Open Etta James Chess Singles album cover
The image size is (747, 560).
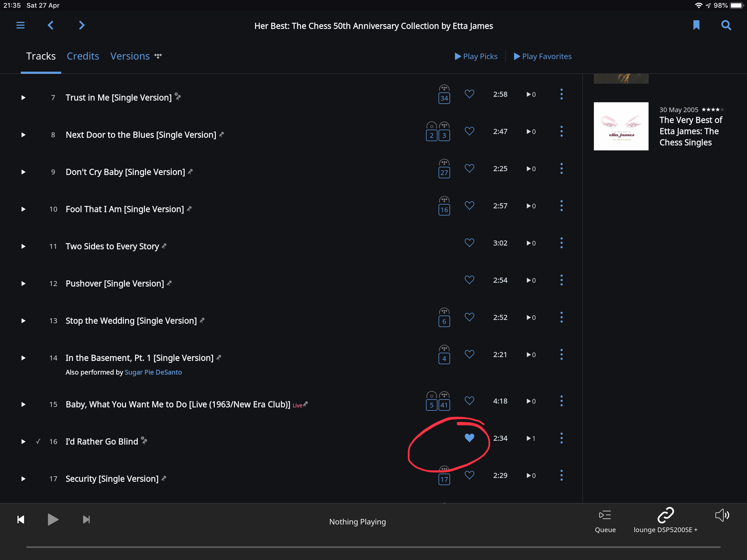click(x=621, y=126)
